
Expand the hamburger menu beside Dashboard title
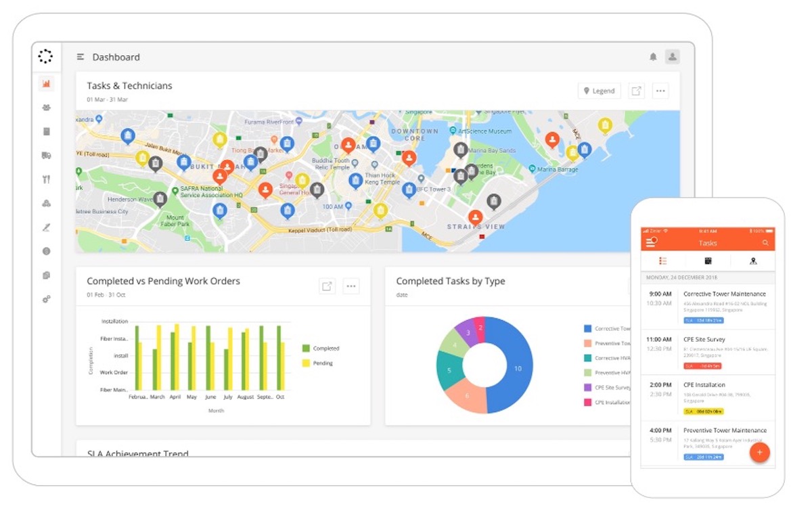pyautogui.click(x=80, y=58)
